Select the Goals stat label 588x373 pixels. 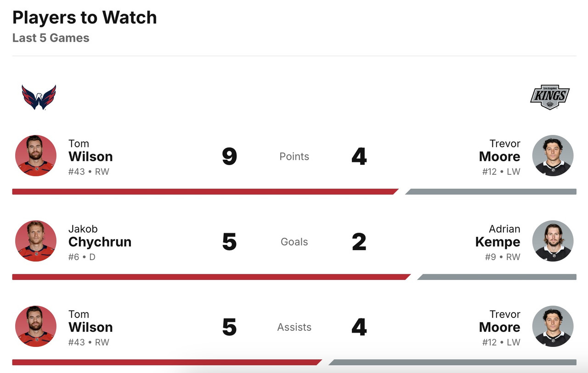pos(294,242)
